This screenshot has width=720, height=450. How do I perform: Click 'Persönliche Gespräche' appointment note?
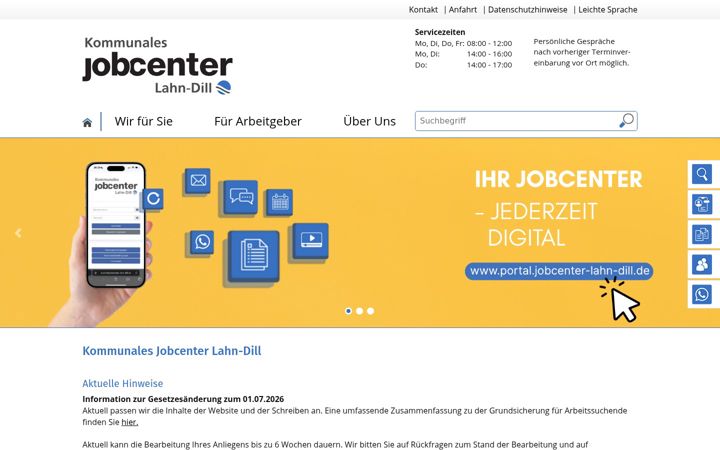[574, 41]
